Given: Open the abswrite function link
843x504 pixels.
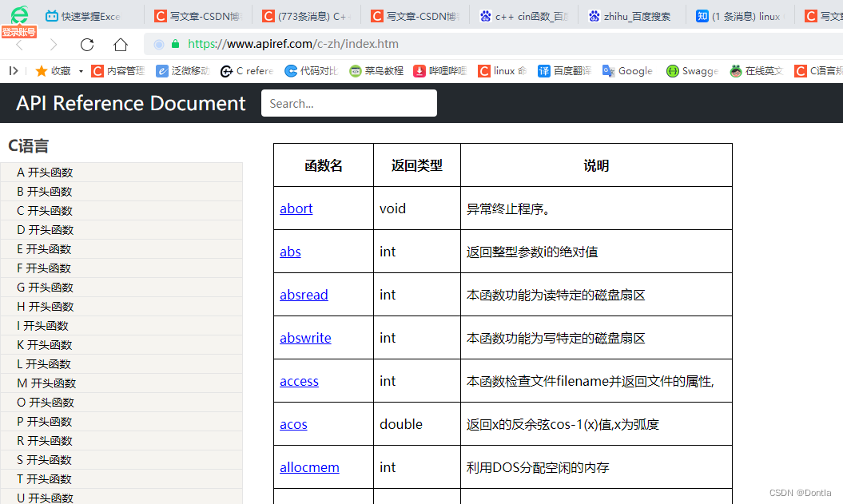Looking at the screenshot, I should (305, 337).
